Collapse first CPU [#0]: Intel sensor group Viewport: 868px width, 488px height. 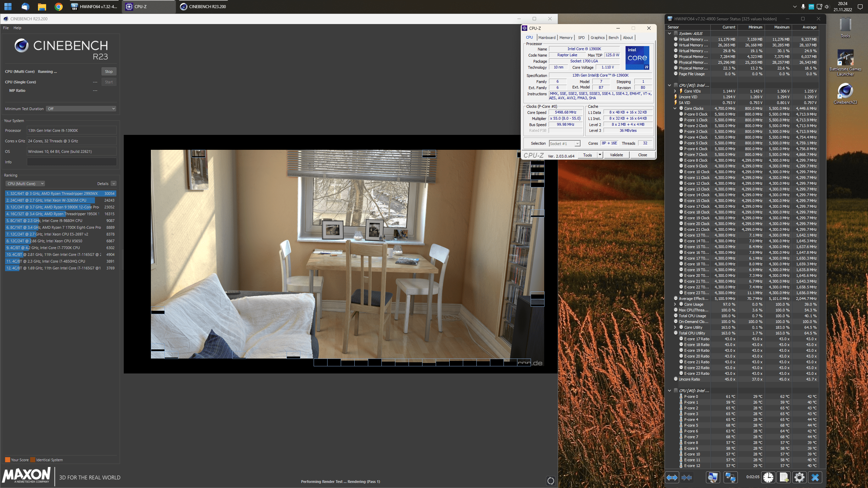(x=669, y=85)
